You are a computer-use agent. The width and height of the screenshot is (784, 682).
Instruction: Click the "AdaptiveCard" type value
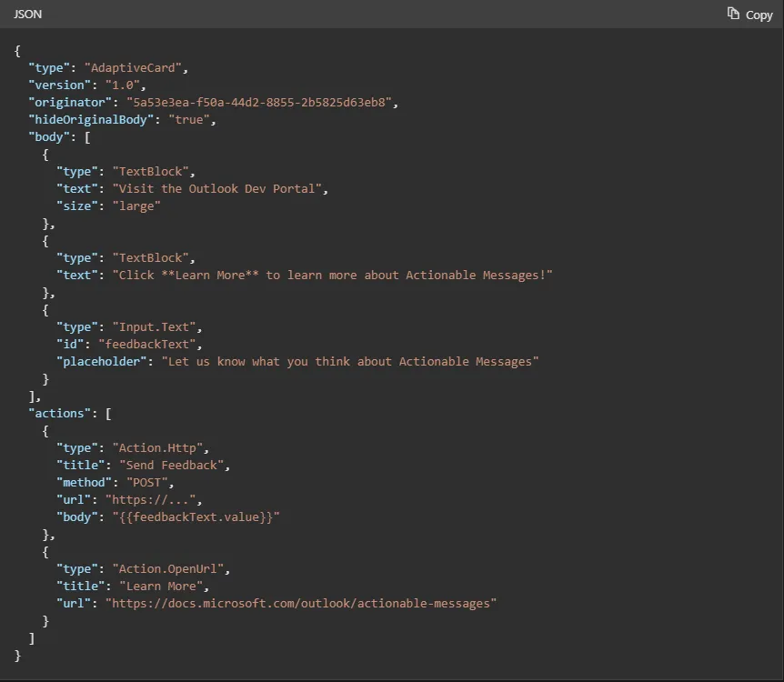[133, 68]
